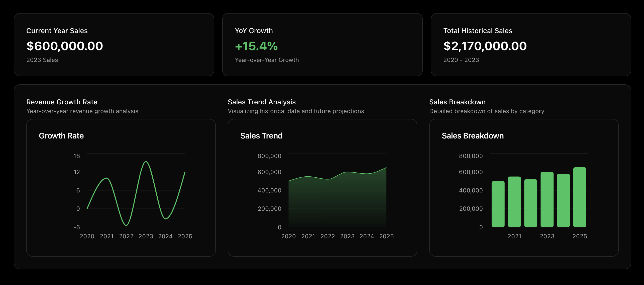Click the 2023 bar in Sales Breakdown chart
This screenshot has width=644, height=285.
(x=547, y=199)
